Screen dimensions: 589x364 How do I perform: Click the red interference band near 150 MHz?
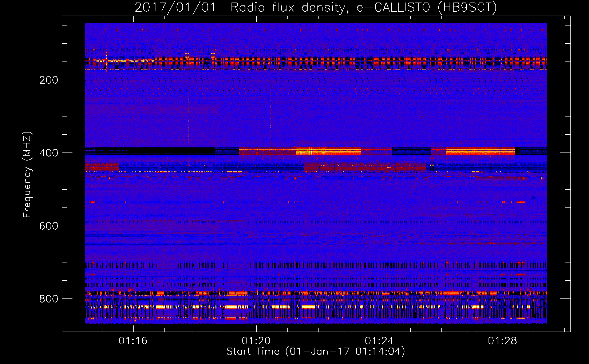pos(316,61)
